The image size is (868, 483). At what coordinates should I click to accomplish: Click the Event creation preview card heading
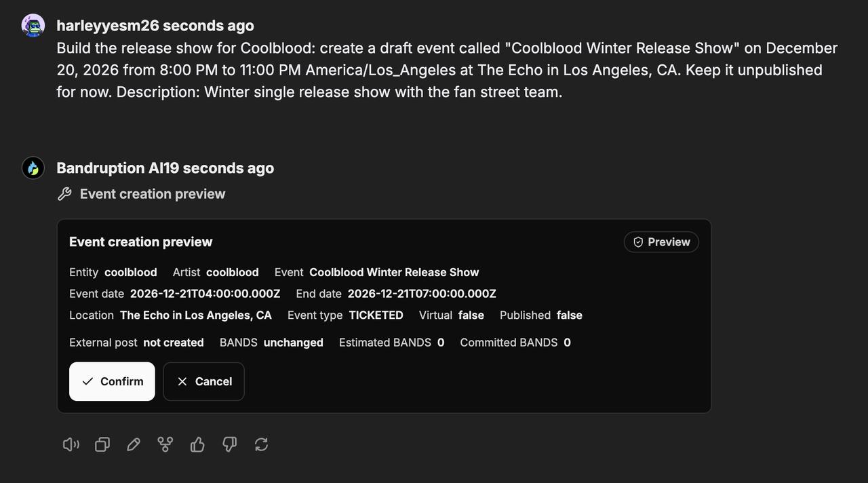point(141,242)
